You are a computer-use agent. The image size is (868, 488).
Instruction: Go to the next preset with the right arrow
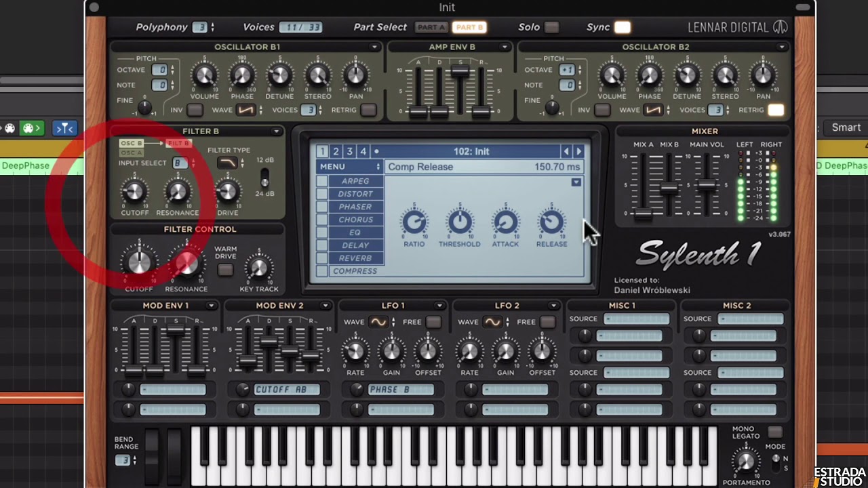(579, 152)
